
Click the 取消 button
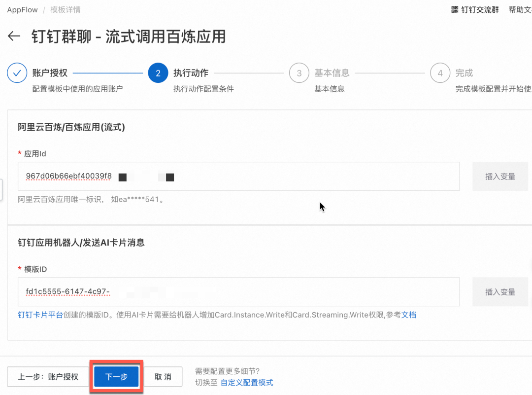[x=163, y=377]
